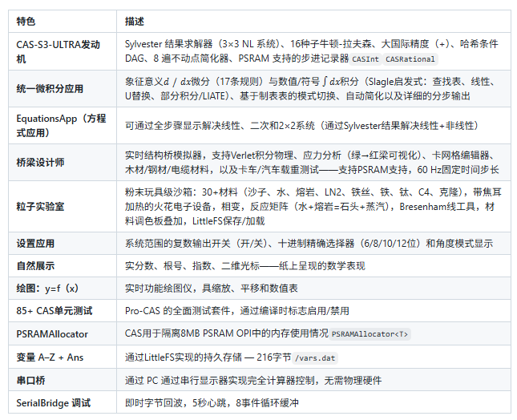Select the PSRAMAllocator feature name cell
The height and width of the screenshot is (420, 517).
(52, 333)
